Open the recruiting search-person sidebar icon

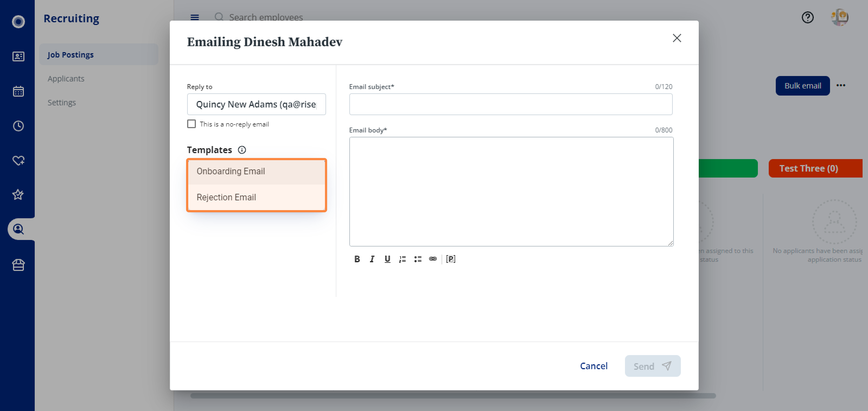tap(18, 229)
